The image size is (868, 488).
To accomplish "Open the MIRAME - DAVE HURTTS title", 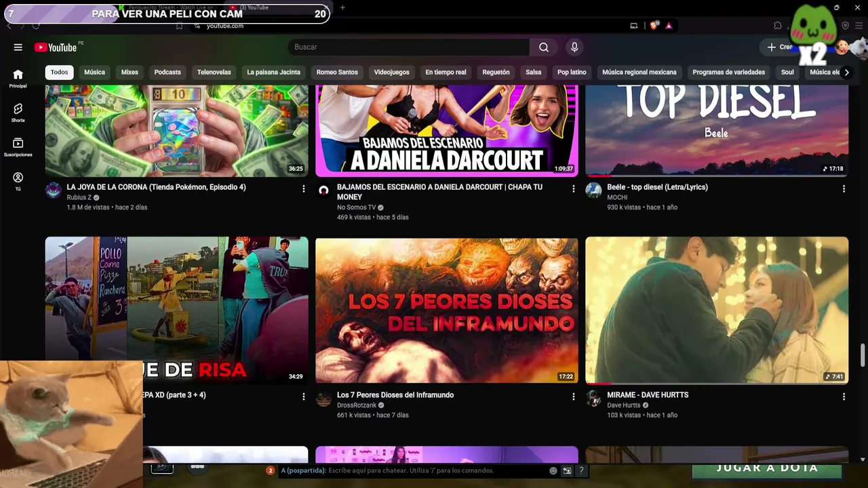I will click(648, 395).
